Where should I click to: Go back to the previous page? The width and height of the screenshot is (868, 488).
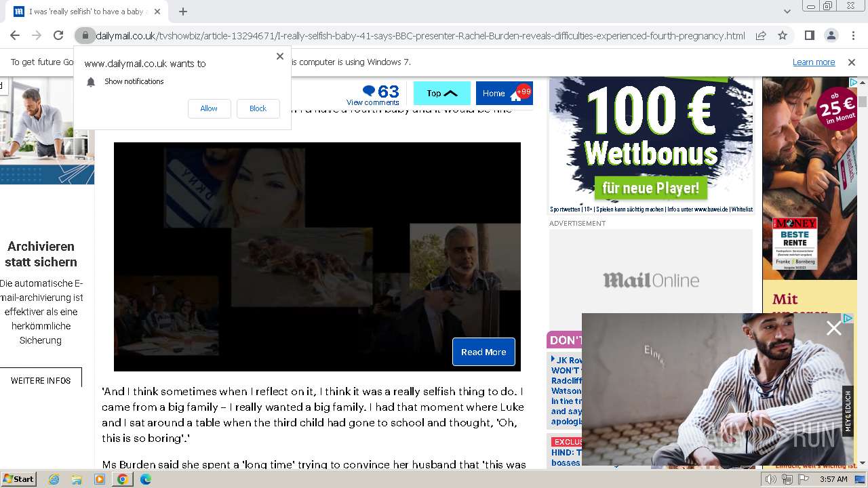pyautogui.click(x=15, y=35)
